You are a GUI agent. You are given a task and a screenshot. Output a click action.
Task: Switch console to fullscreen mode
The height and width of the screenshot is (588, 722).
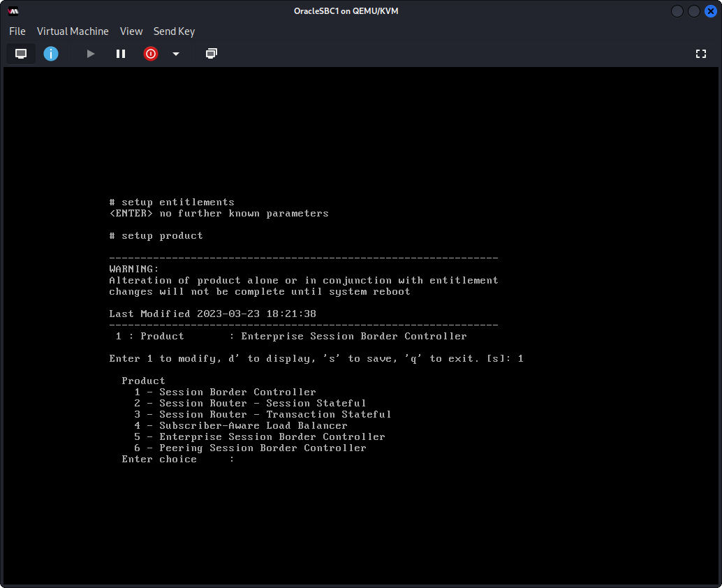coord(701,54)
